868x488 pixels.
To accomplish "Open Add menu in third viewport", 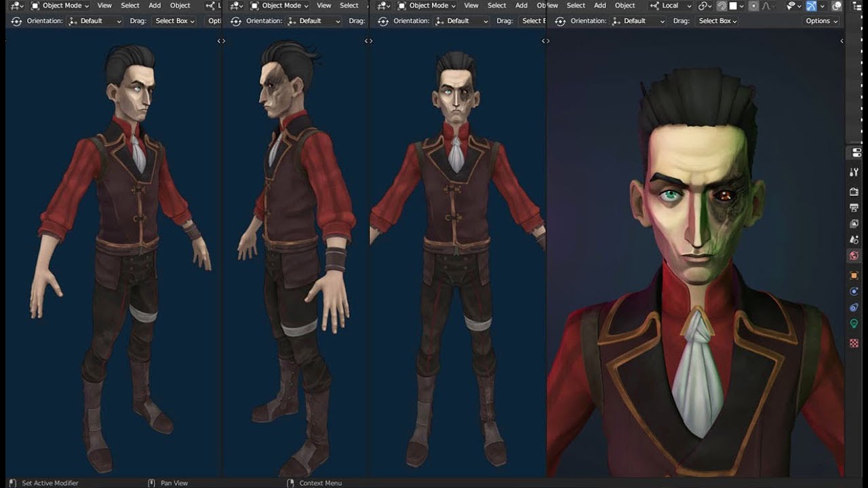I will [x=521, y=5].
